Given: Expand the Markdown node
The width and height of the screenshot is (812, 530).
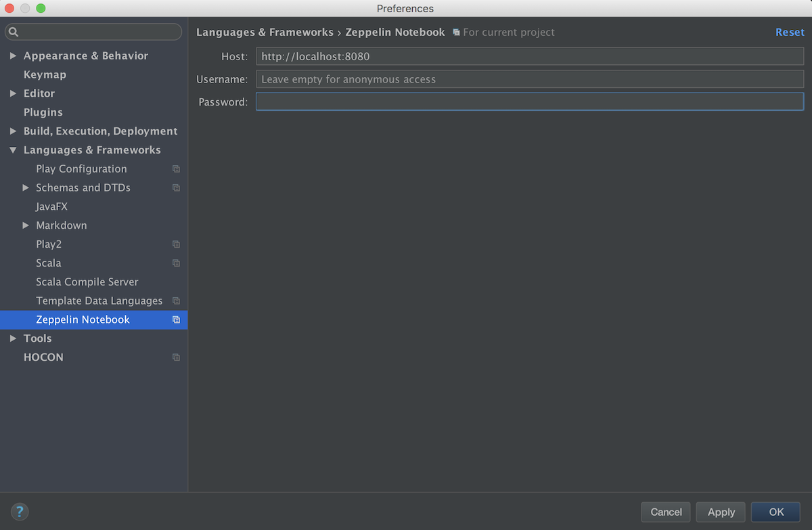Looking at the screenshot, I should (x=26, y=225).
